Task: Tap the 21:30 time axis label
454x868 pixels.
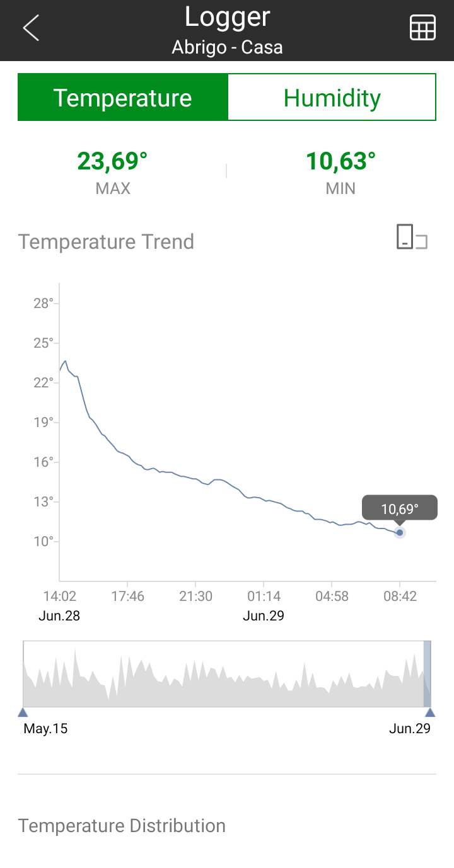Action: (195, 596)
